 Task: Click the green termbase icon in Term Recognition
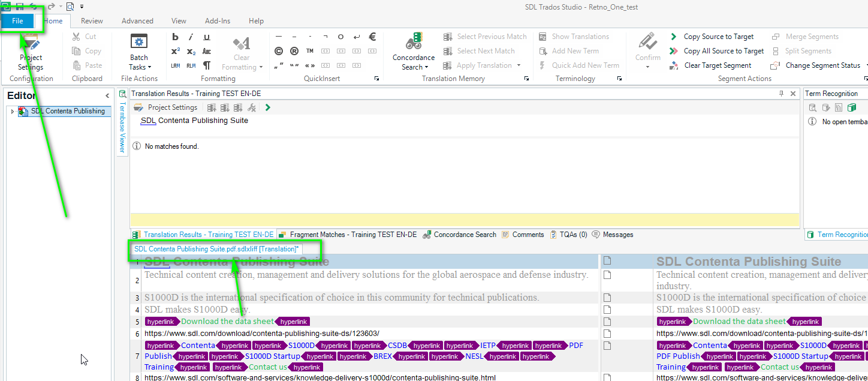[x=852, y=108]
